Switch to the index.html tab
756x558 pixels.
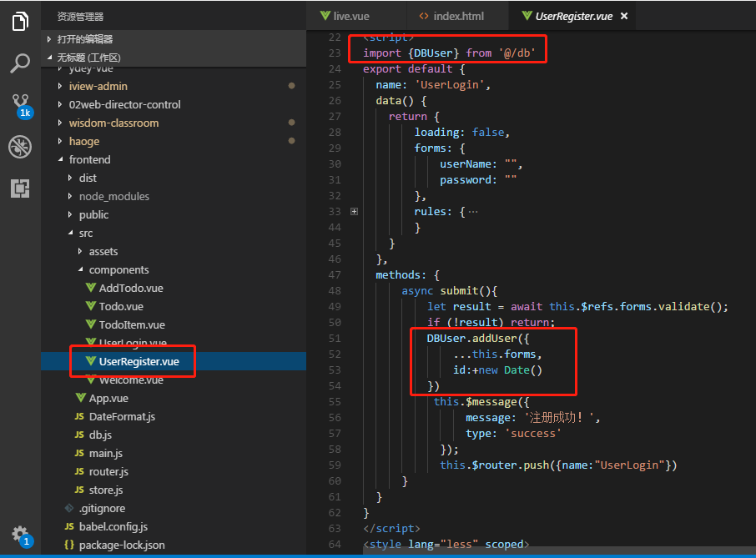point(458,16)
